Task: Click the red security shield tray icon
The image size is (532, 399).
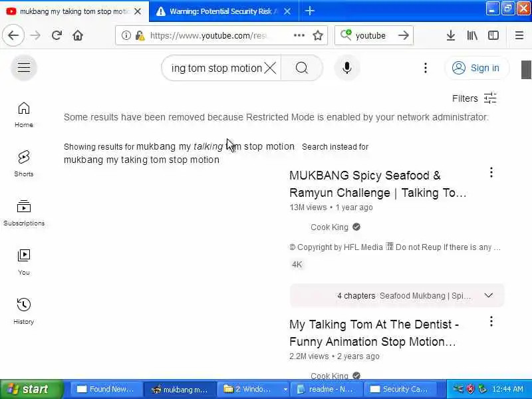Action: click(470, 389)
